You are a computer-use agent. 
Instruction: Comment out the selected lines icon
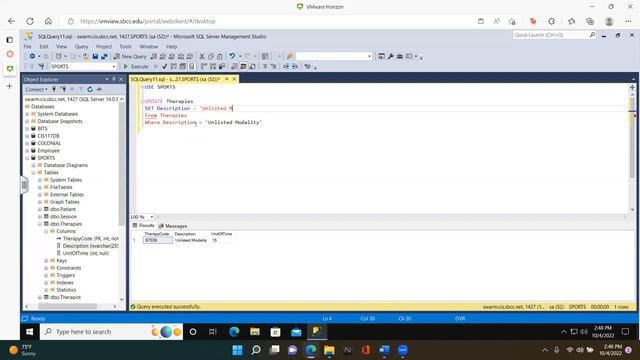(265, 67)
